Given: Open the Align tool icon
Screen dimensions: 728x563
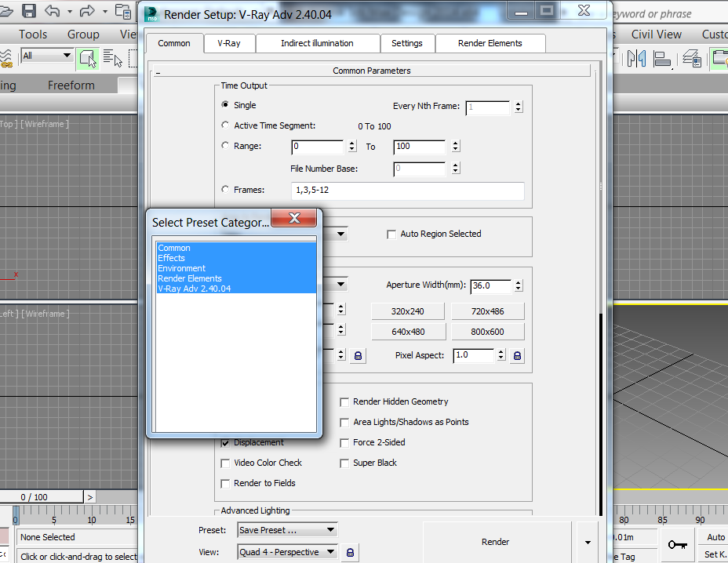Looking at the screenshot, I should [x=661, y=59].
